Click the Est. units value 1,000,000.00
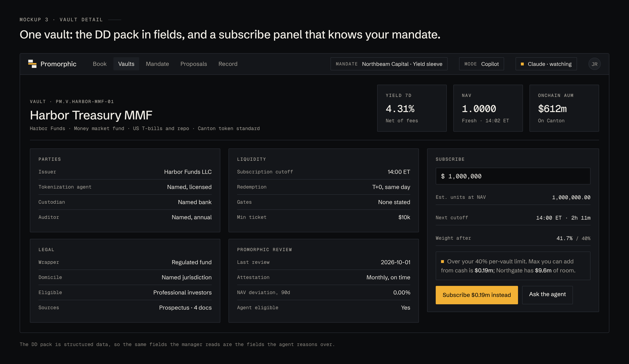 coord(571,198)
